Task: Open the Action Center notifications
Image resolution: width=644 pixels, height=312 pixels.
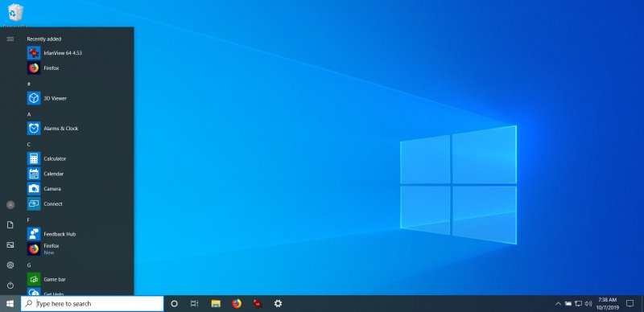Action: coord(630,304)
